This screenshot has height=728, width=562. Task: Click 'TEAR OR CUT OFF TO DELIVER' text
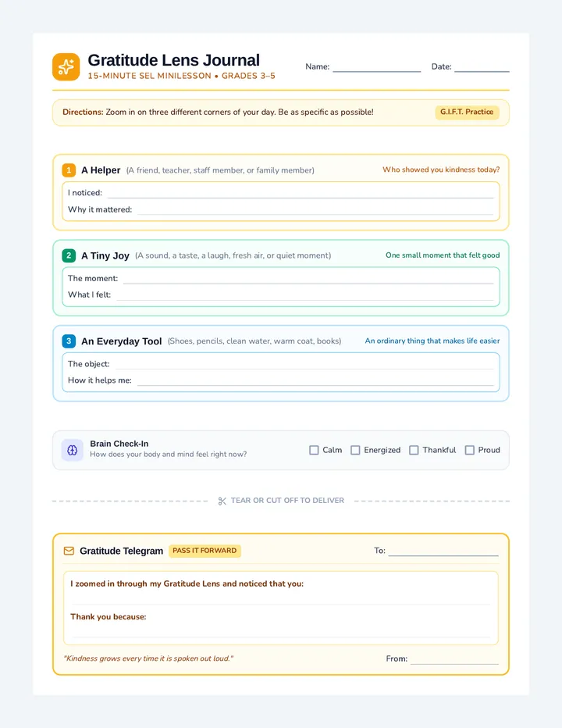pyautogui.click(x=288, y=501)
